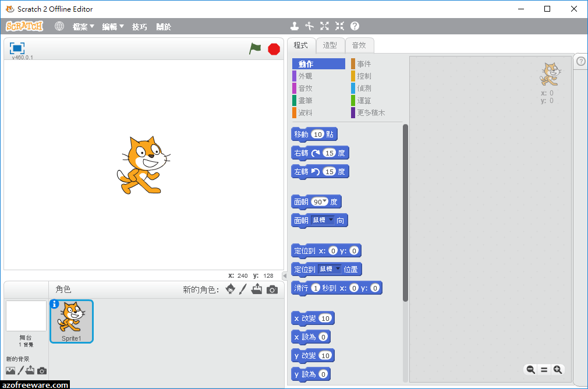Select the 音效 sound block category
This screenshot has width=588, height=389.
[x=319, y=88]
